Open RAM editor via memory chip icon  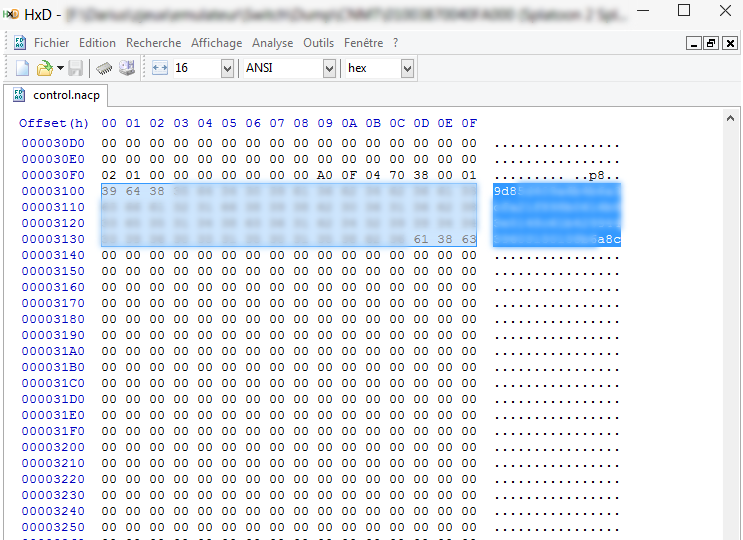coord(104,68)
